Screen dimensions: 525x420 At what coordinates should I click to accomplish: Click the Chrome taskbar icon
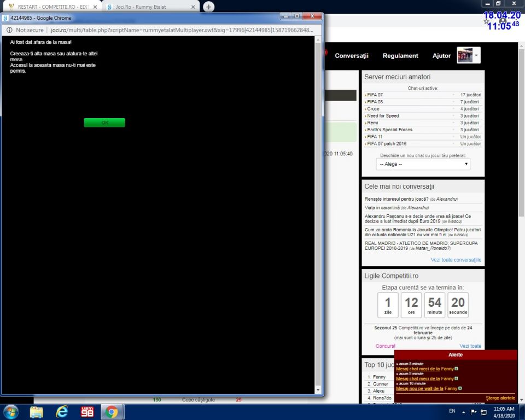112,411
